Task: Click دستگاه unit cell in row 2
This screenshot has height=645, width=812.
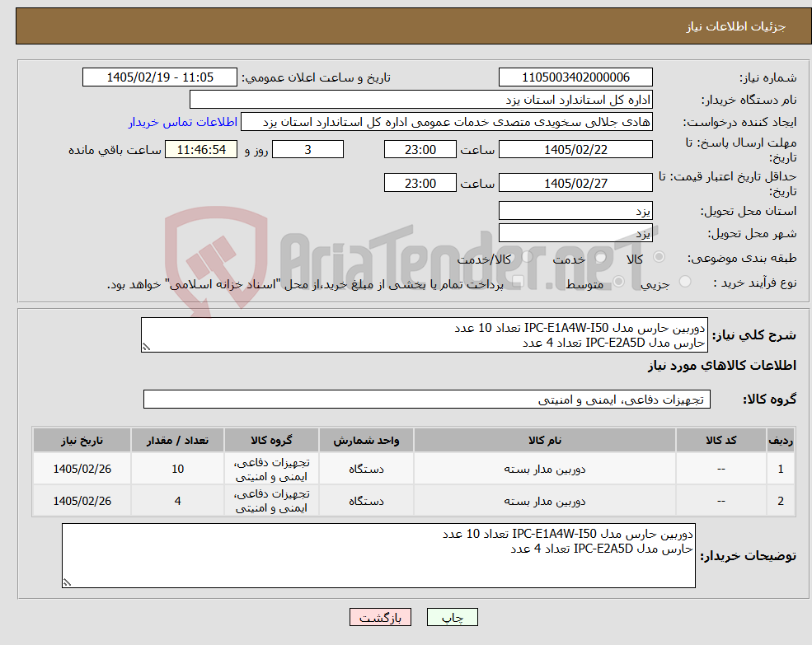Action: pos(366,501)
